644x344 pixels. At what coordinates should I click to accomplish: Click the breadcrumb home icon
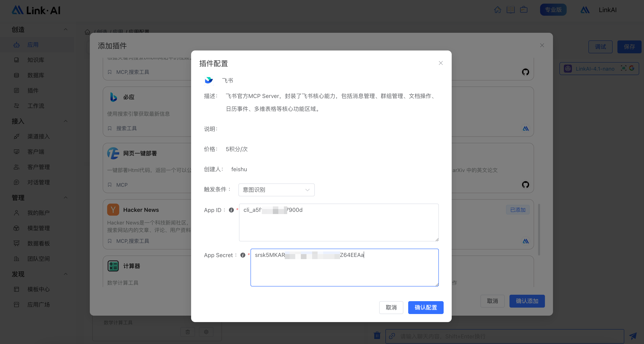87,32
